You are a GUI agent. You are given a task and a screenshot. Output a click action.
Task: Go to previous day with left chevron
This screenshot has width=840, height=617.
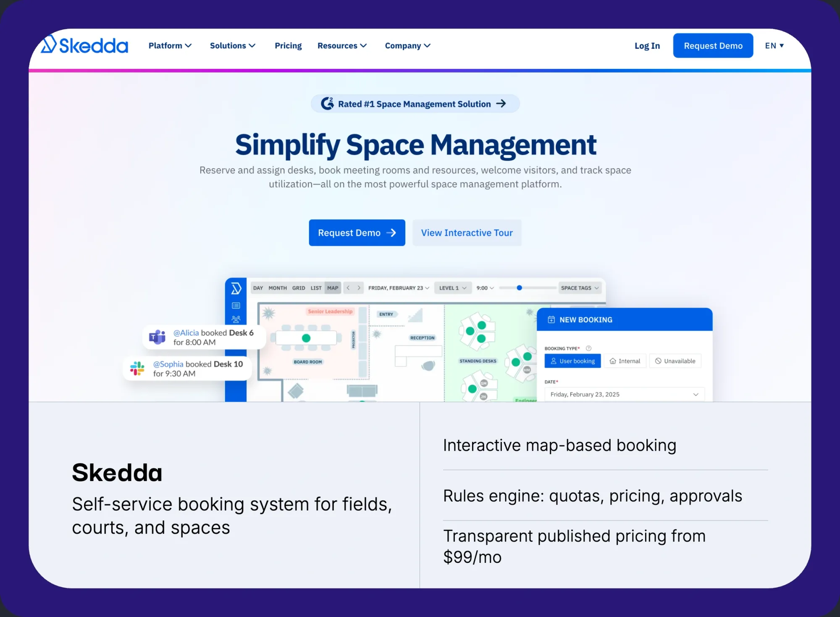[348, 288]
